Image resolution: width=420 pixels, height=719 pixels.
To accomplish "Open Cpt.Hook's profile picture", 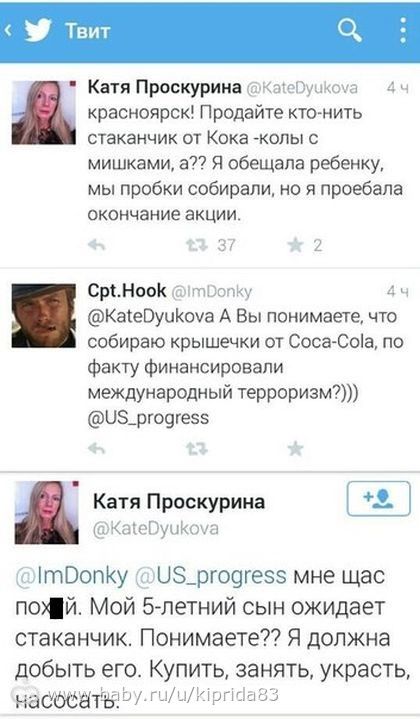I will [x=44, y=315].
